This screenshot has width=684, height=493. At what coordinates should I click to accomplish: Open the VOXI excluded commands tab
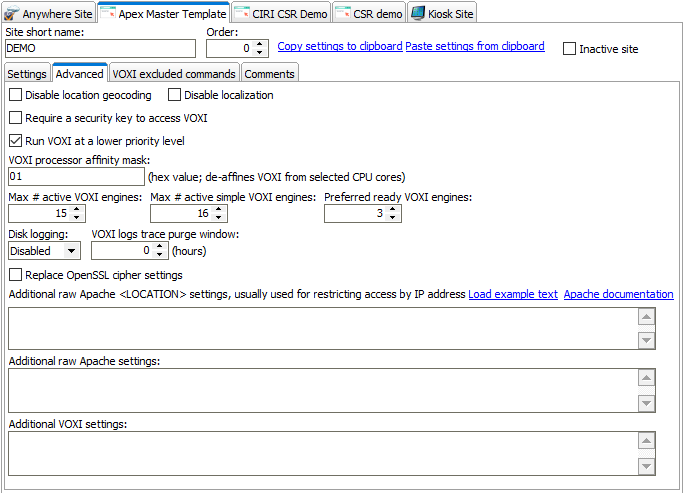coord(174,74)
